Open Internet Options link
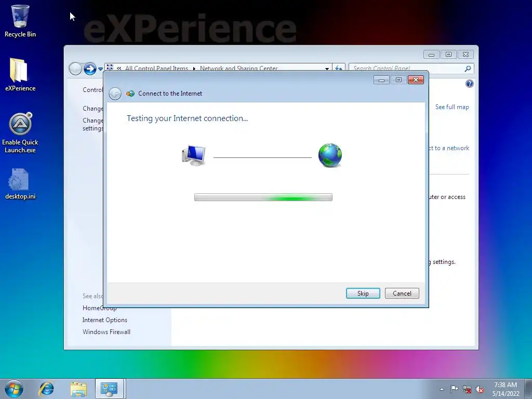The image size is (532, 399). tap(105, 320)
